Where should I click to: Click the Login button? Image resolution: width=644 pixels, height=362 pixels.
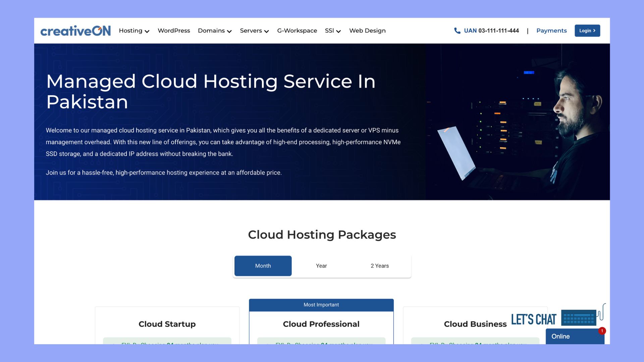tap(587, 31)
